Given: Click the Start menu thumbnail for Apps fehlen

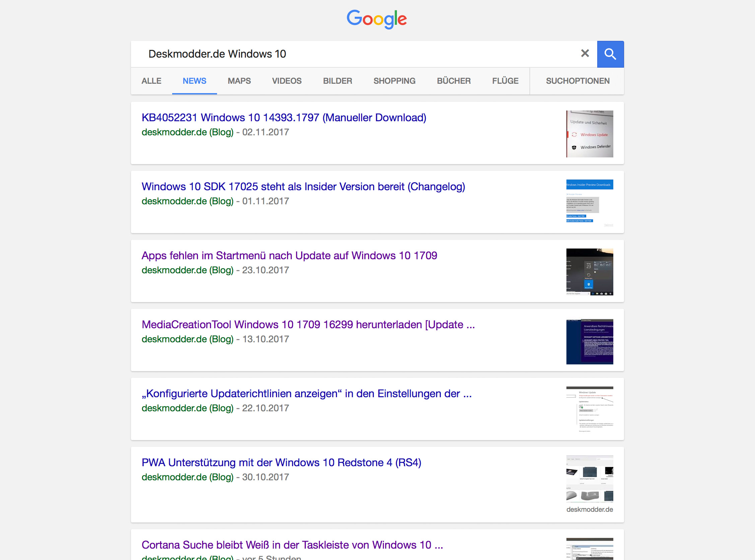Looking at the screenshot, I should point(590,272).
